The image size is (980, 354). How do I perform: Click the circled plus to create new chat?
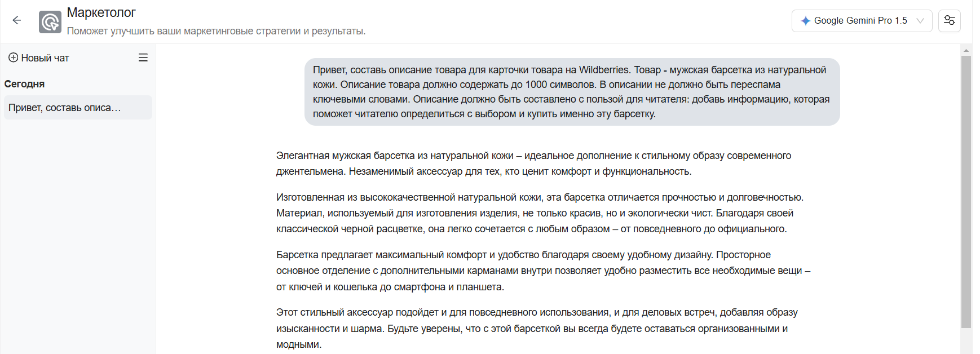pyautogui.click(x=12, y=57)
